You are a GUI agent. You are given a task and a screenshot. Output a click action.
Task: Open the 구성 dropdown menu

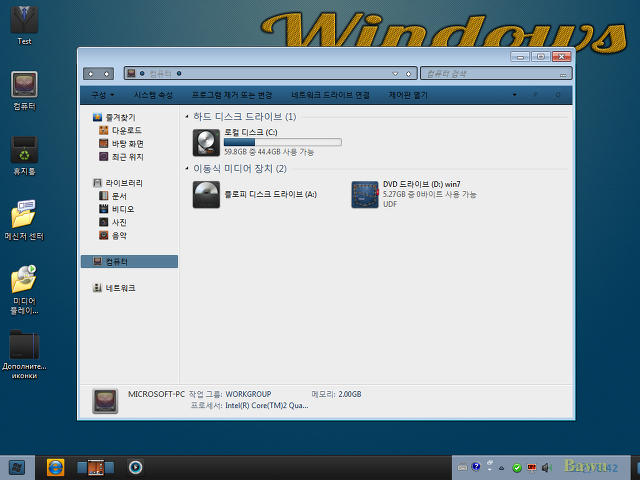coord(102,95)
